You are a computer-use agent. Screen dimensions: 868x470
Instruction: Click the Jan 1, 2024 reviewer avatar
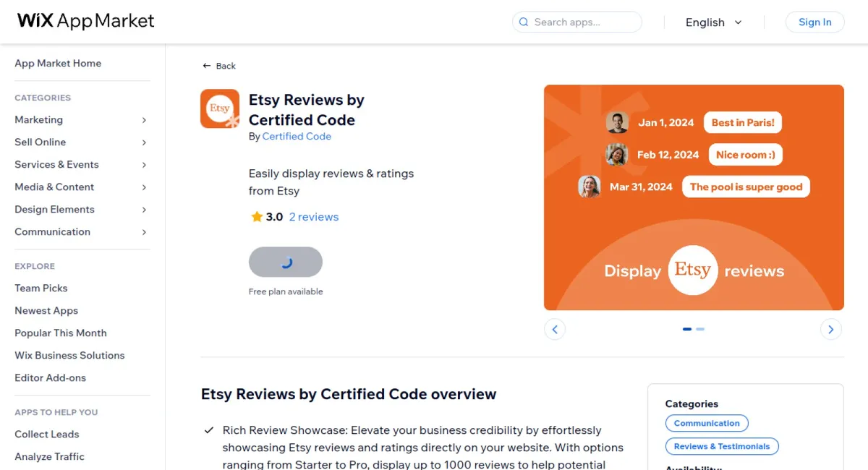tap(617, 122)
